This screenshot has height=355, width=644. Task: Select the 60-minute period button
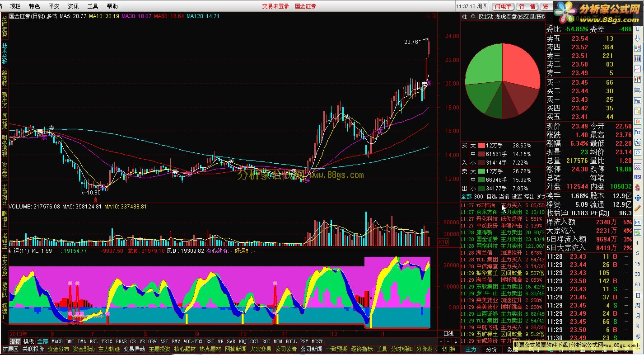(x=638, y=284)
